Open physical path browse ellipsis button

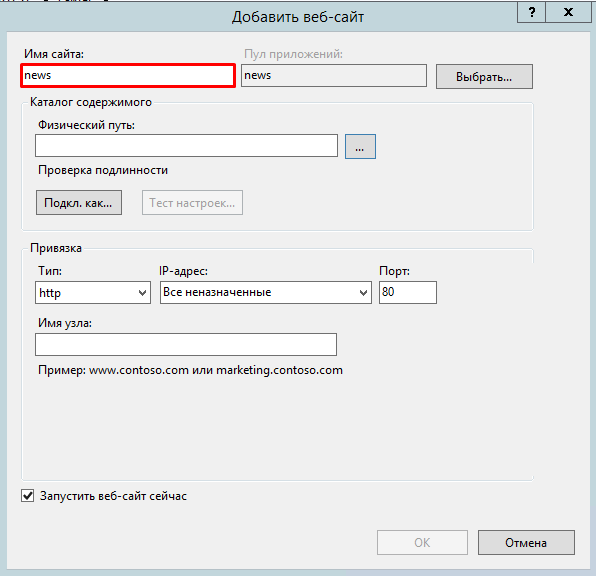[360, 146]
